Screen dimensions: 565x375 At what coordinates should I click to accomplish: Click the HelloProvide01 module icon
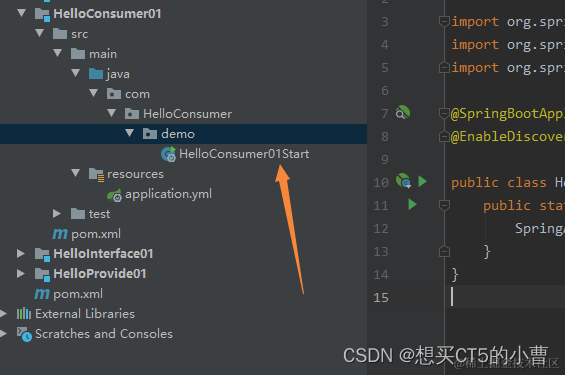pyautogui.click(x=42, y=274)
